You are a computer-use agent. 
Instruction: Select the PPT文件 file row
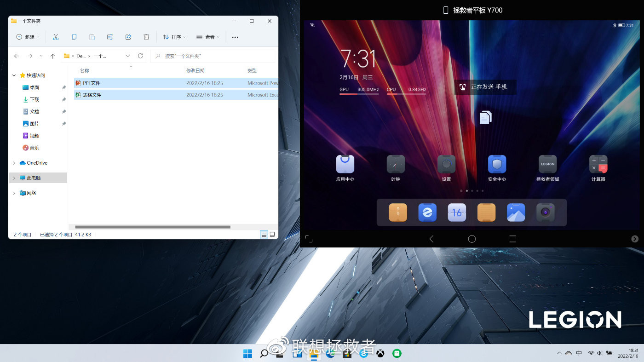click(x=176, y=83)
